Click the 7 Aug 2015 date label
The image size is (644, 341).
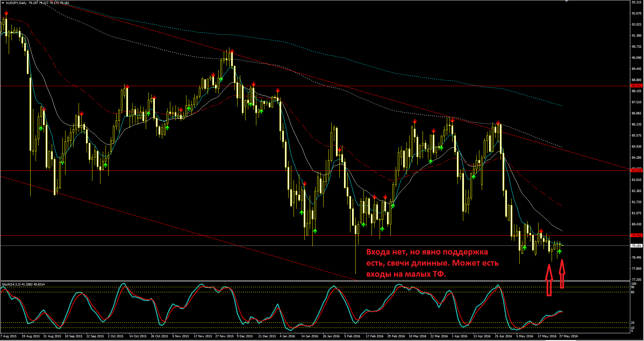(9, 336)
